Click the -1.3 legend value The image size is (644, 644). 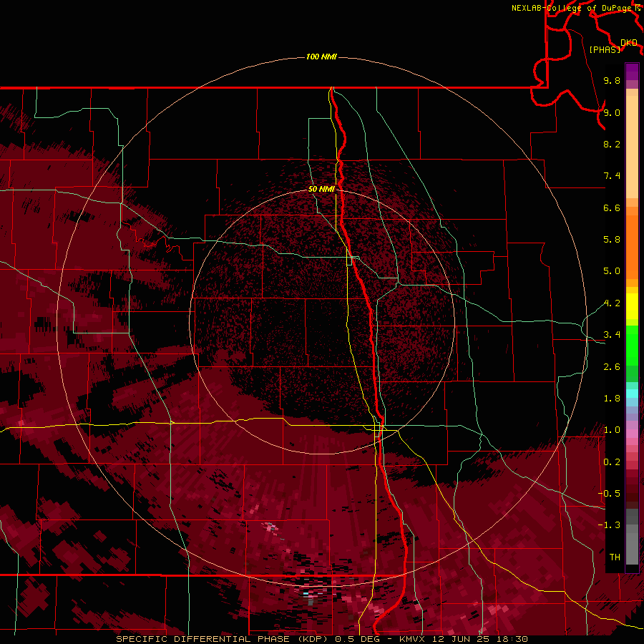609,525
